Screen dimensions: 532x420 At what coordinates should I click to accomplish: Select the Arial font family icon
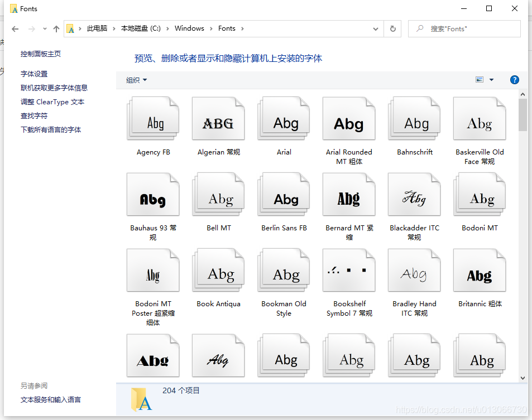pos(284,119)
